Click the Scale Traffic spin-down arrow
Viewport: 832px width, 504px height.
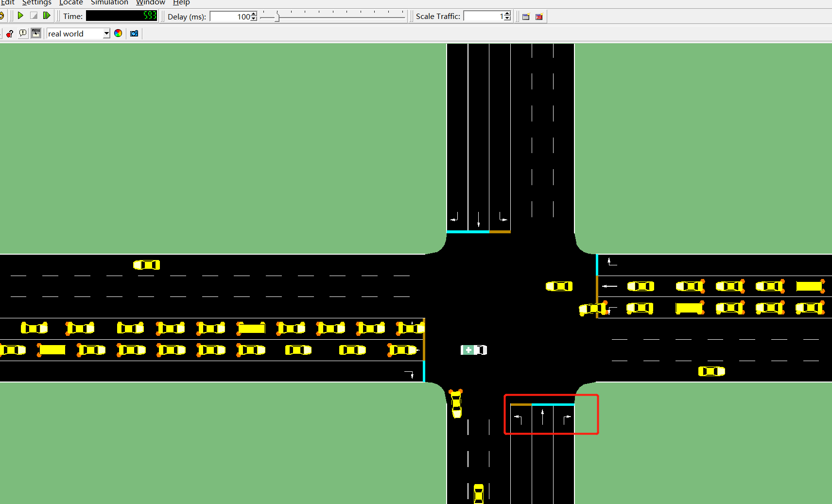tap(507, 18)
